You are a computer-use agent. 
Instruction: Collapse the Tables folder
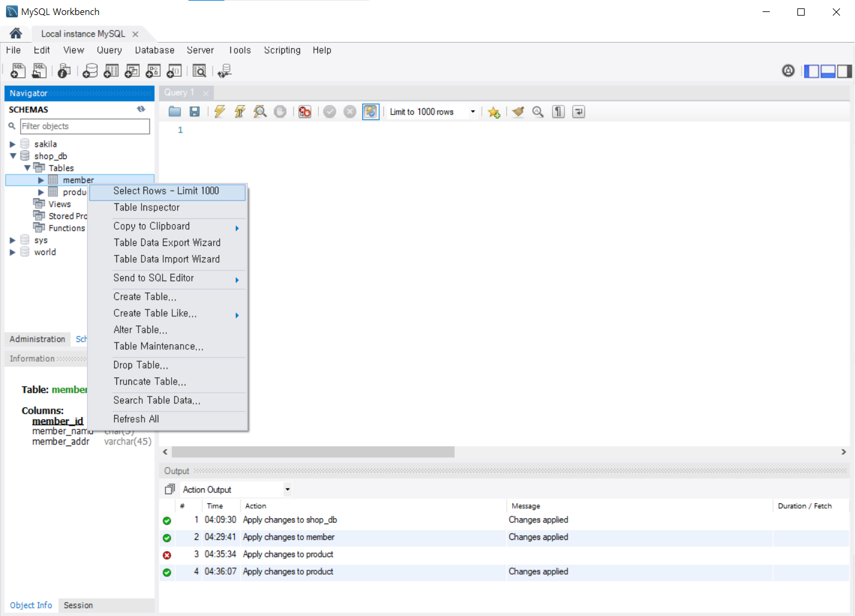coord(27,168)
